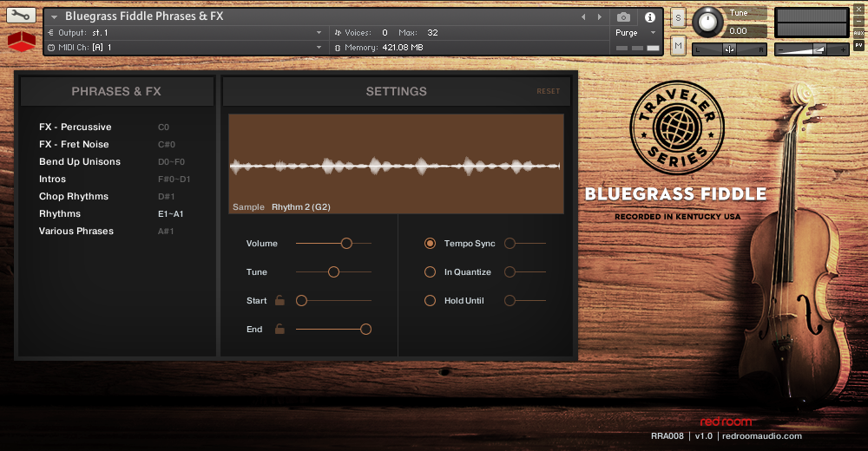This screenshot has height=451, width=868.
Task: Click the End lock icon
Action: pos(279,330)
